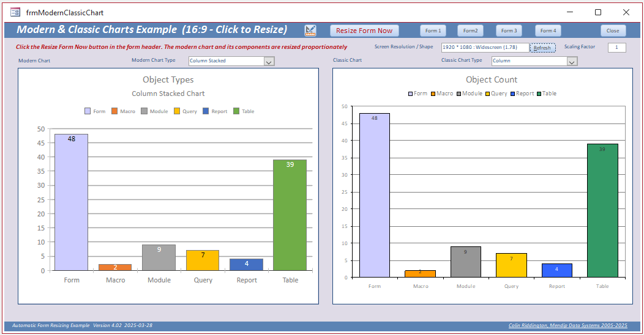
Task: Click the 'Object Count' classic chart title
Action: click(x=491, y=80)
